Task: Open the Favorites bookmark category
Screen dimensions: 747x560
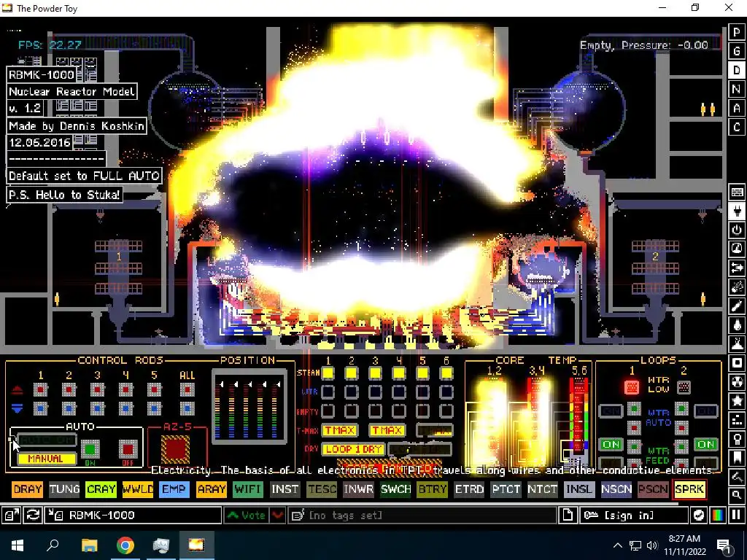Action: pos(737,458)
